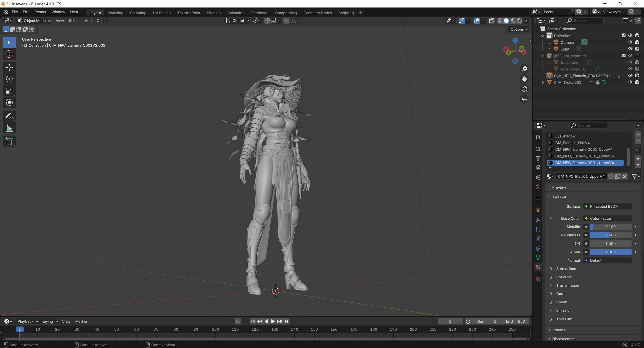Switch to wireframe viewport shading
Image resolution: width=644 pixels, height=348 pixels.
pyautogui.click(x=500, y=21)
